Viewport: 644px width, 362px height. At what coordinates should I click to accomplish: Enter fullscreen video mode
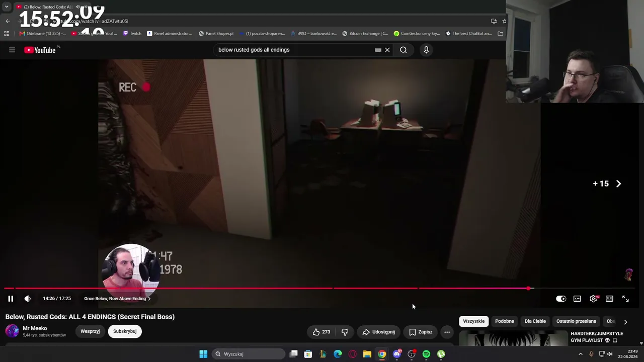625,299
